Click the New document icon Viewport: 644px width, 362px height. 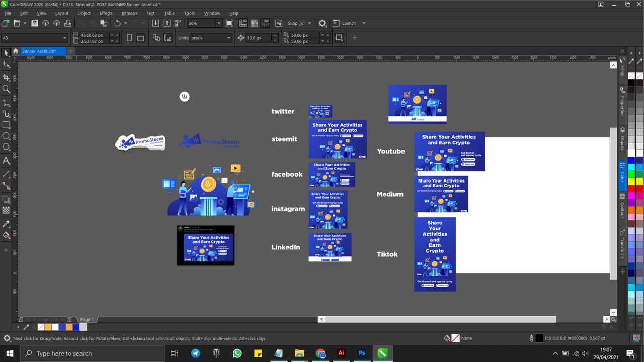coord(6,23)
